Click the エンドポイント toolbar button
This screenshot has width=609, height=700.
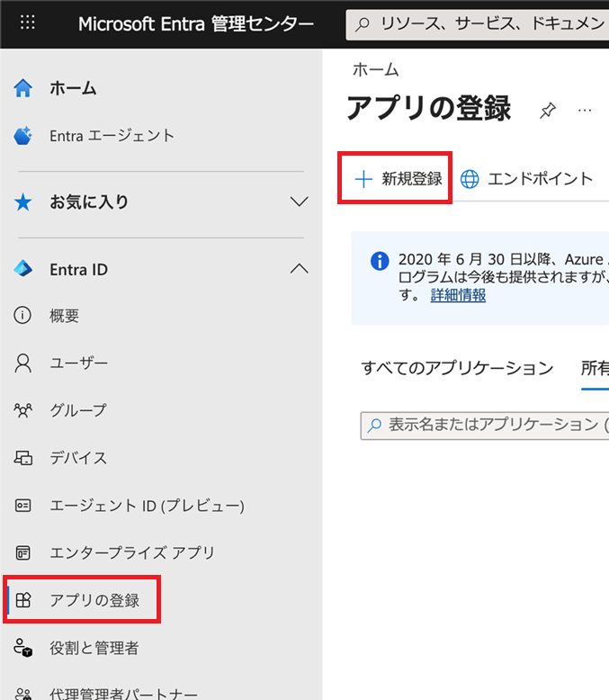527,178
